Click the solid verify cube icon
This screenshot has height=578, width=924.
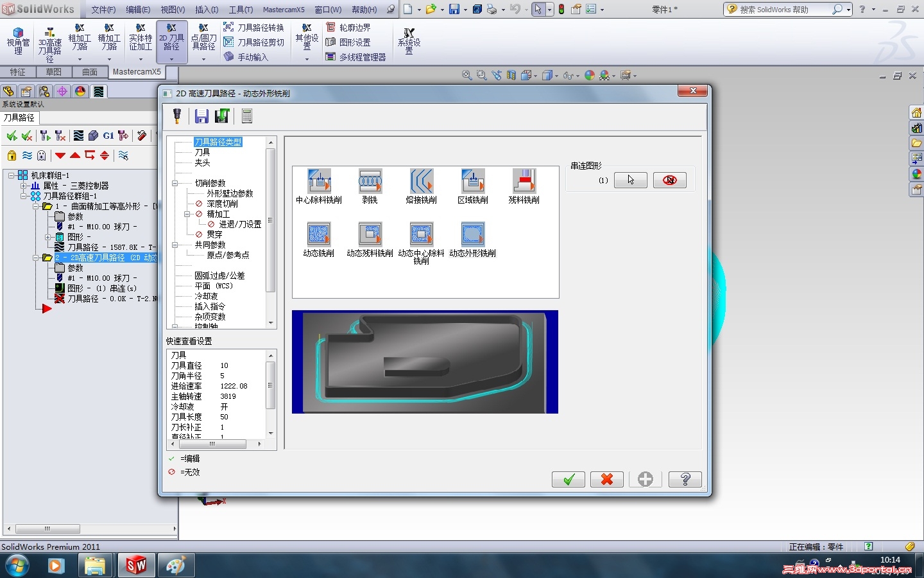(x=93, y=136)
